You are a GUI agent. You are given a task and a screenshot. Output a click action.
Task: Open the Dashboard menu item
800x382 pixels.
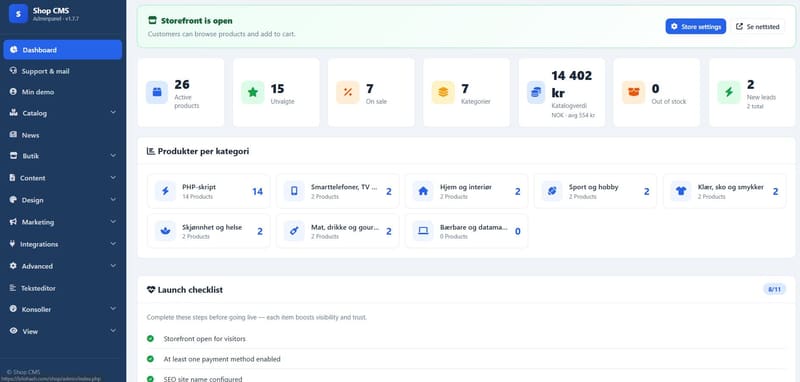tap(63, 50)
